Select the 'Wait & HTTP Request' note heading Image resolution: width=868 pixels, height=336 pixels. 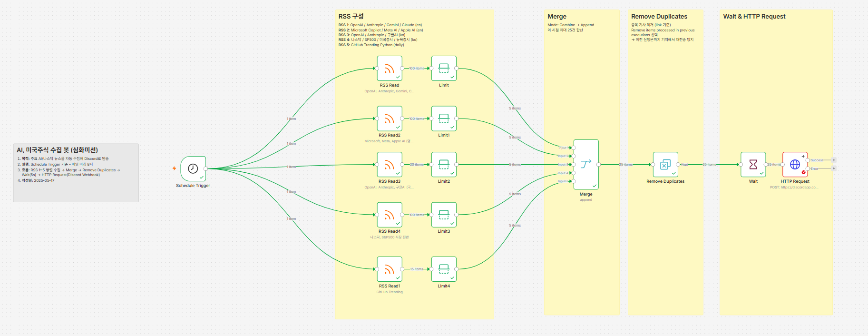coord(754,16)
